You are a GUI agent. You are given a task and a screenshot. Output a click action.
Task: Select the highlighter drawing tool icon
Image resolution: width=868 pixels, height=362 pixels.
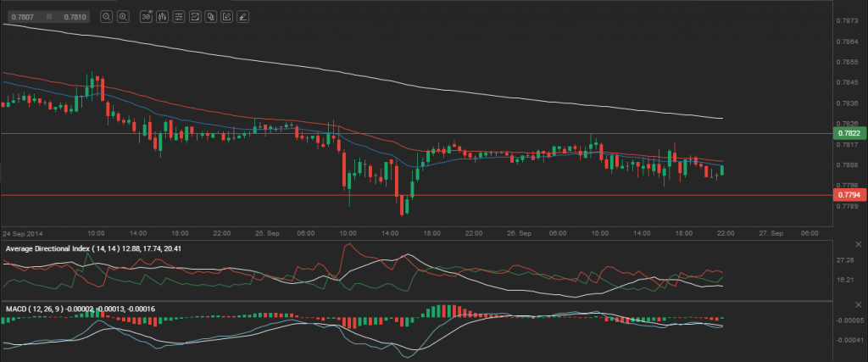click(243, 16)
